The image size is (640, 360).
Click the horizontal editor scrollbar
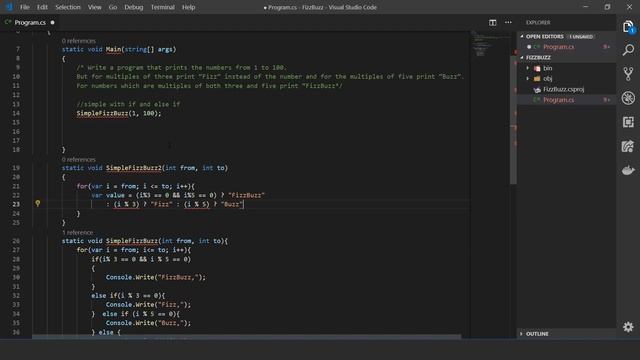click(x=247, y=337)
